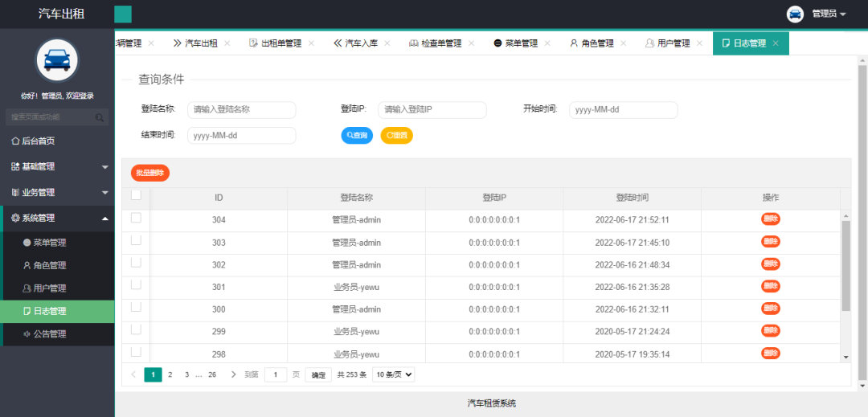Toggle the select-all checkbox in table header

136,194
